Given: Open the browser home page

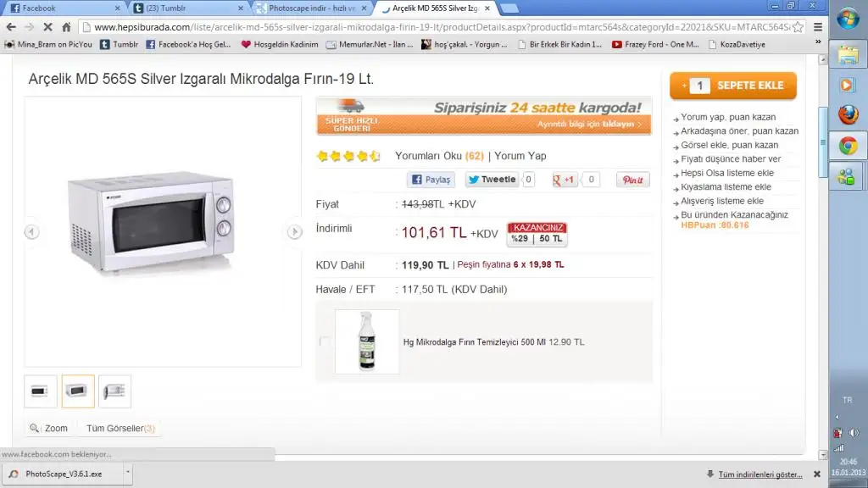Looking at the screenshot, I should [66, 26].
